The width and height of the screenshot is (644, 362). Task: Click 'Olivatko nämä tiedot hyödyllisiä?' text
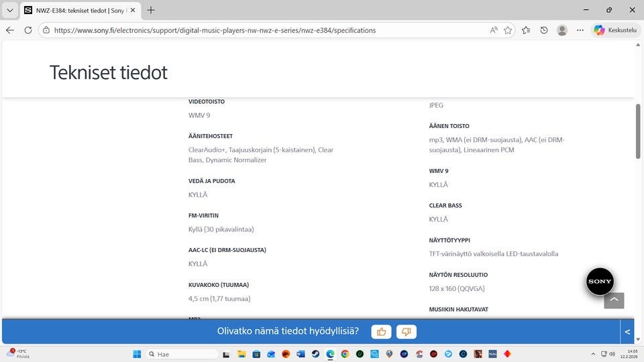(288, 330)
